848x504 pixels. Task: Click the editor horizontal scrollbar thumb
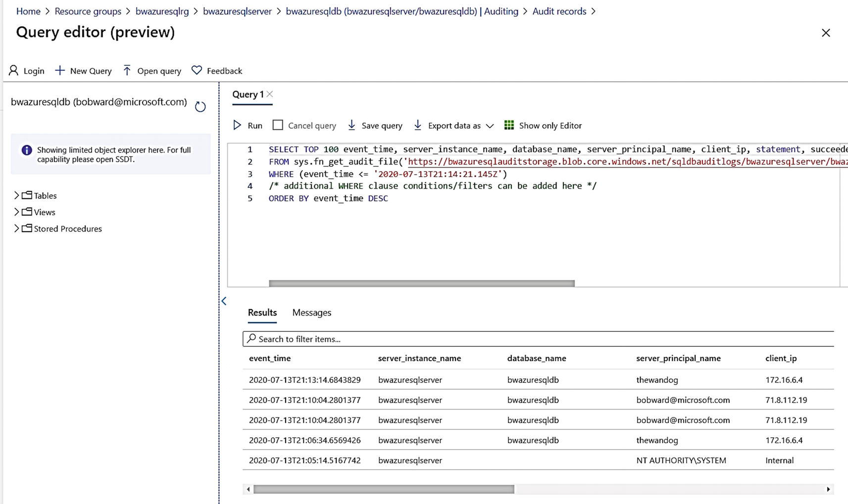coord(422,283)
